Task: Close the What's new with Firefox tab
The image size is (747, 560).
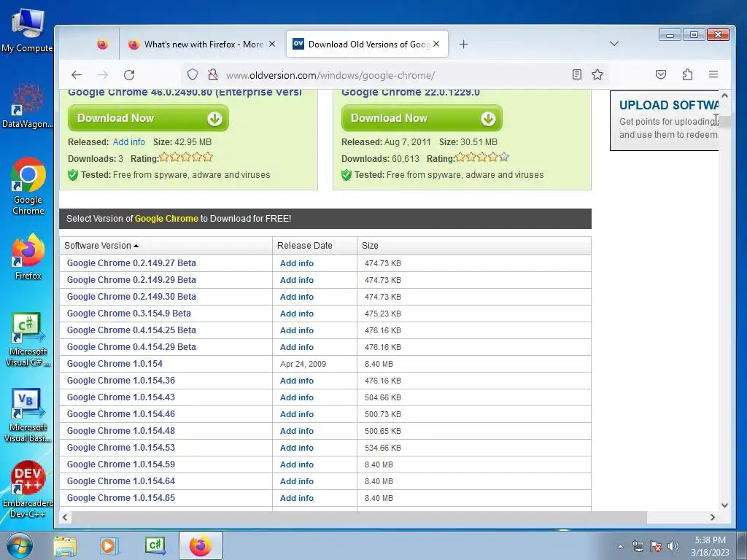Action: [x=272, y=44]
